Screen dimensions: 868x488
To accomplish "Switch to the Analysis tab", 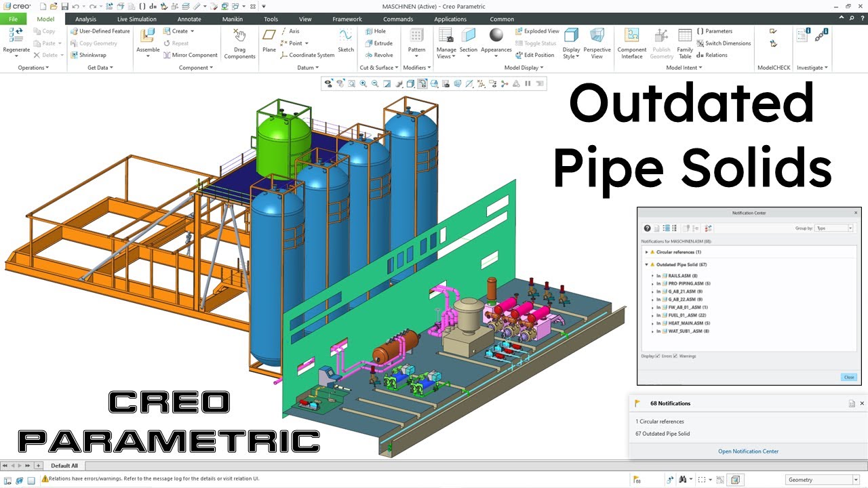I will pyautogui.click(x=85, y=19).
